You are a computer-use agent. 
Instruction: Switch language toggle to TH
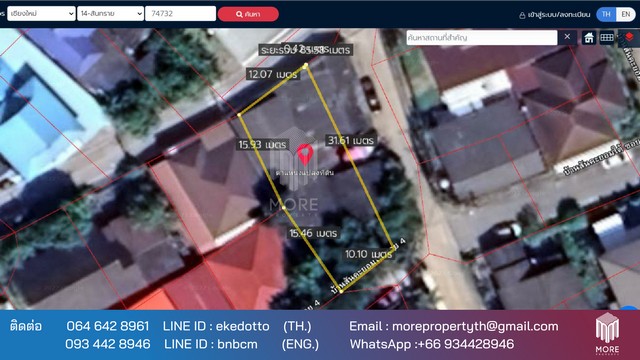[x=606, y=14]
